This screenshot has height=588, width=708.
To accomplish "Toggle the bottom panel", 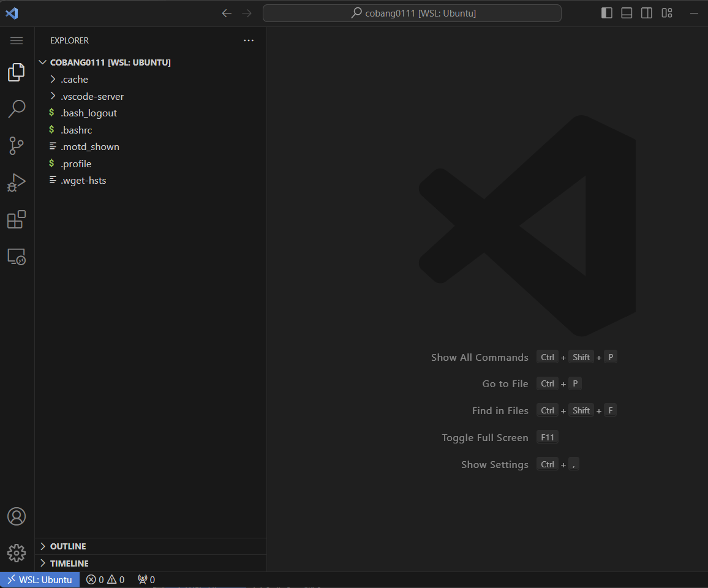I will click(627, 13).
